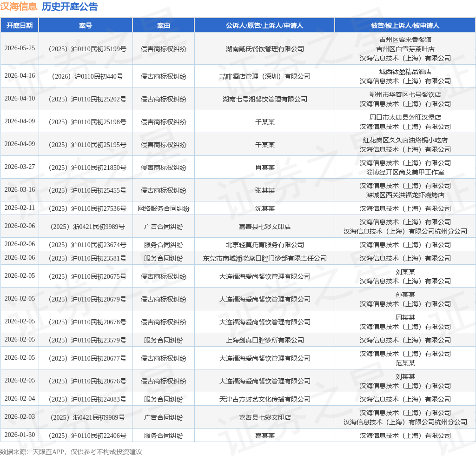Select the 案号 column header
Image resolution: width=476 pixels, height=456 pixels.
point(86,26)
